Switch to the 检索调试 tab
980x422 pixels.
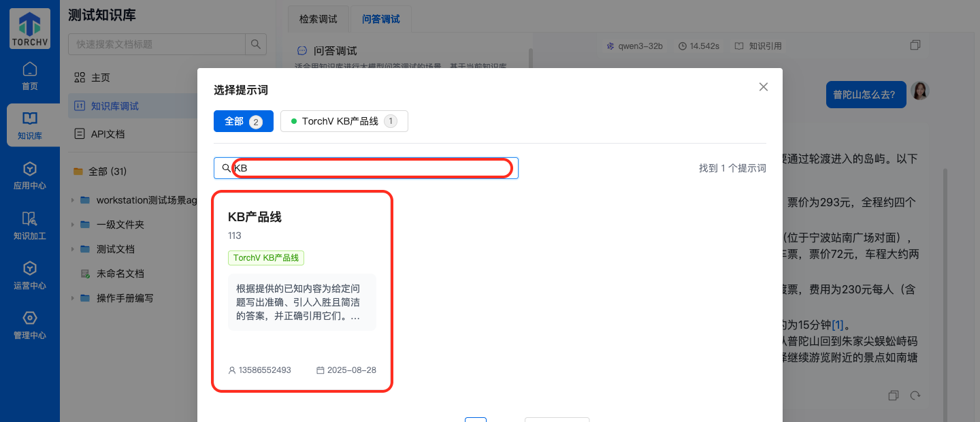tap(318, 19)
